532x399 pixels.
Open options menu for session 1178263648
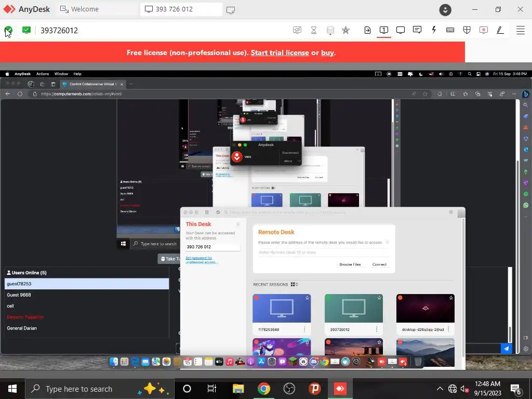click(x=304, y=329)
